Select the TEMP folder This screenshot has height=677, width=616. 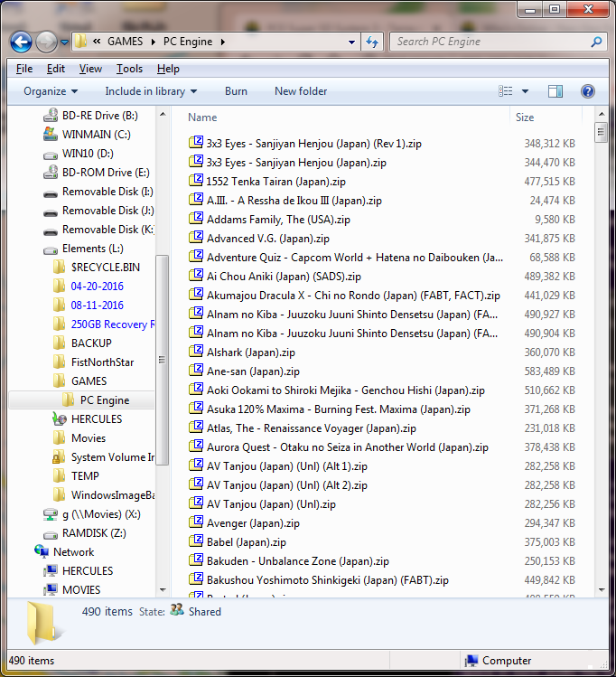pyautogui.click(x=85, y=476)
